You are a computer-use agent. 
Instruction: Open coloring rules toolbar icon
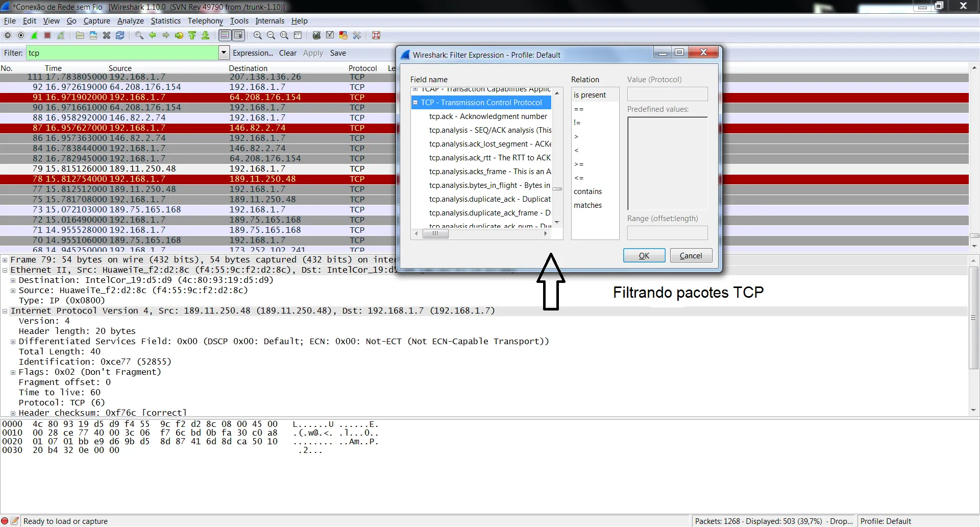tap(344, 35)
